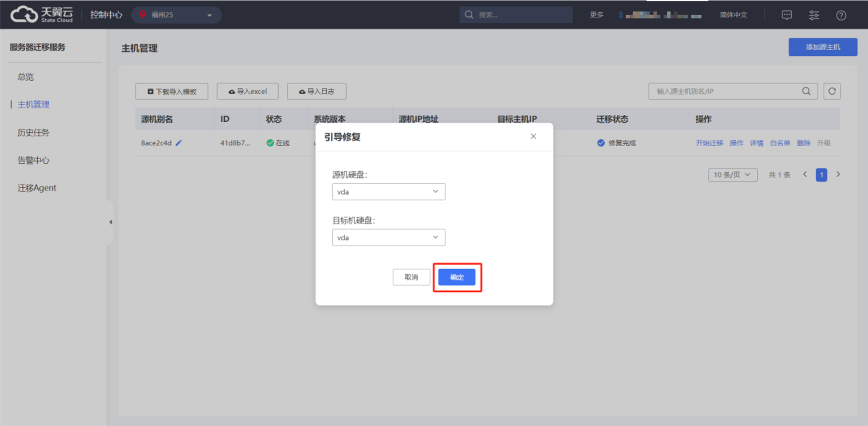Click 删除 link in row
868x426 pixels.
tap(803, 143)
